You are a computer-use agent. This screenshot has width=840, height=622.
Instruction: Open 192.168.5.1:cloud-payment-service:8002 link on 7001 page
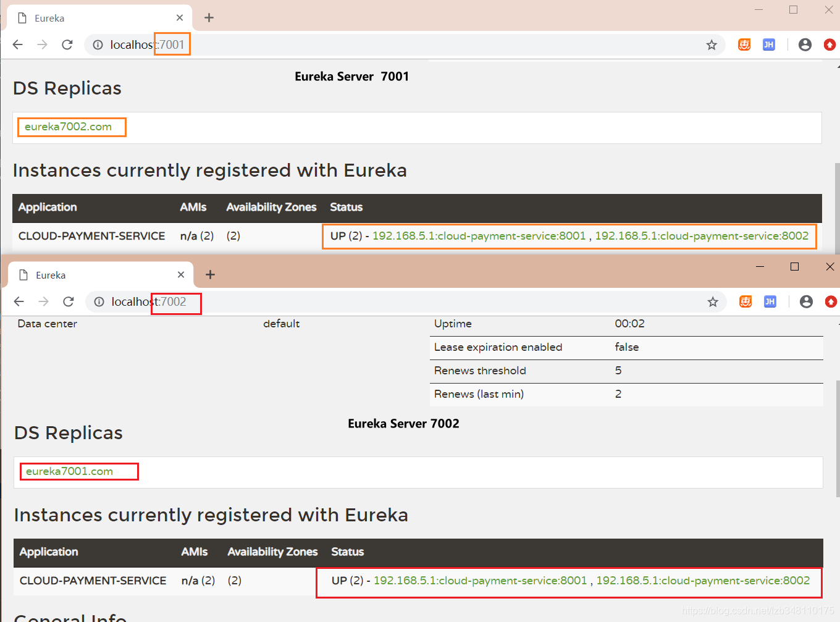(702, 236)
